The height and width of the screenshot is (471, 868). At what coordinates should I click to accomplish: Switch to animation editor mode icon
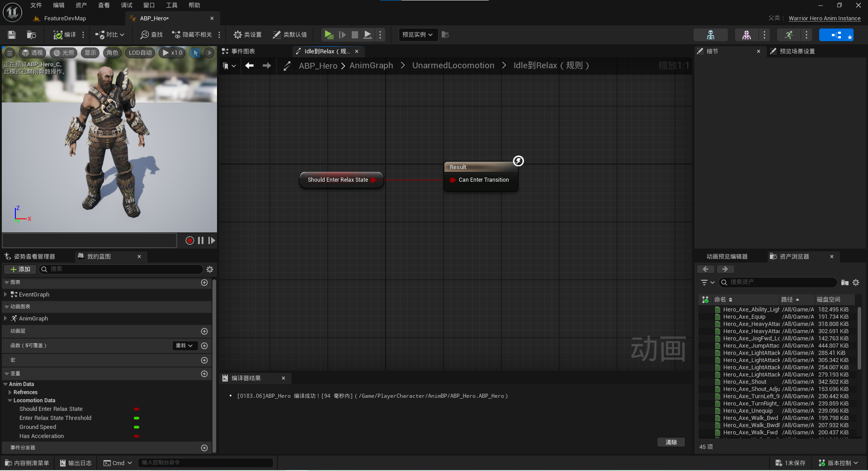click(789, 35)
